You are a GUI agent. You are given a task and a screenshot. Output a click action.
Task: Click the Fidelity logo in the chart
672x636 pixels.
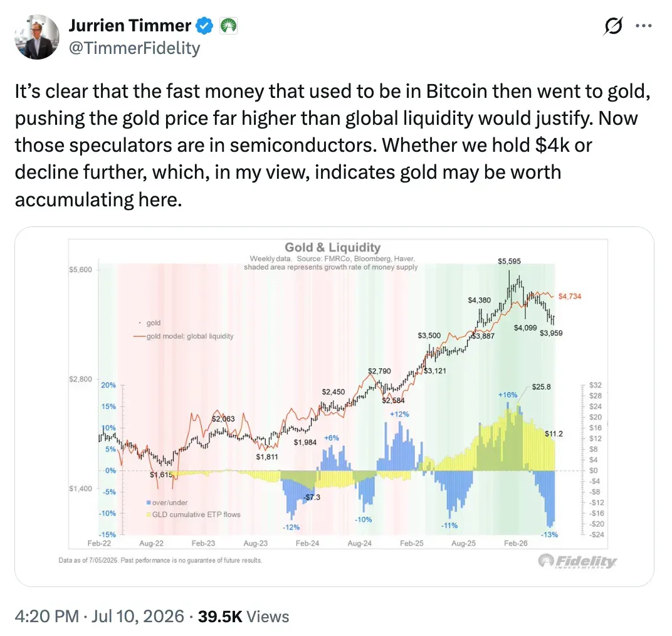point(577,561)
